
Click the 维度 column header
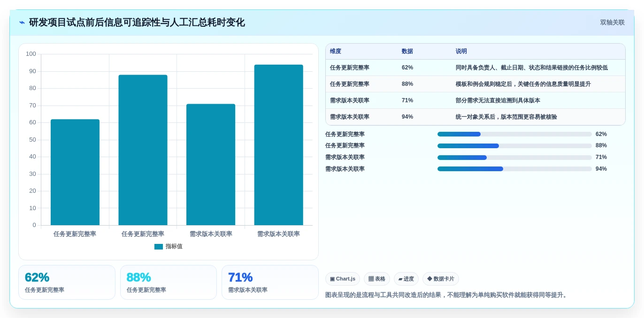[336, 52]
